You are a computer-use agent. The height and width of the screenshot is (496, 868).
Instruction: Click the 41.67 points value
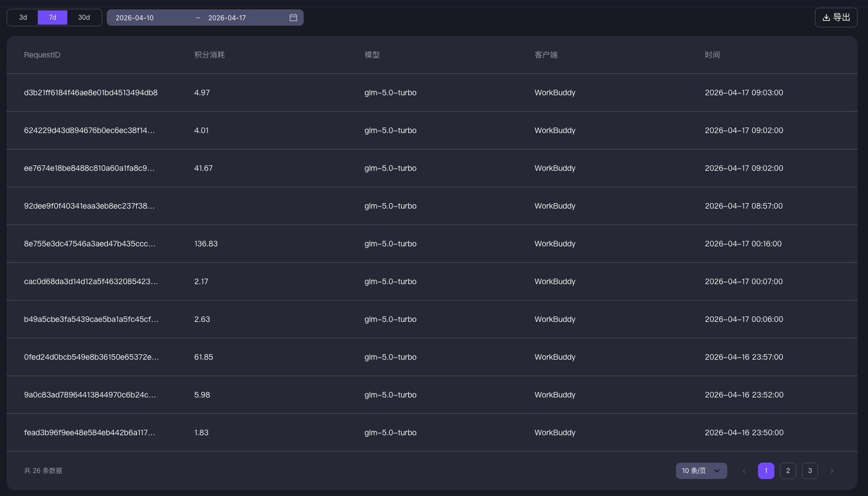[x=204, y=168]
